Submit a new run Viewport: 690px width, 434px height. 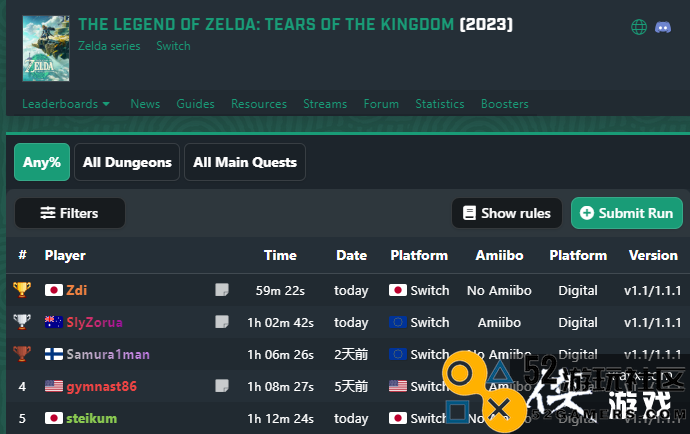tap(627, 213)
